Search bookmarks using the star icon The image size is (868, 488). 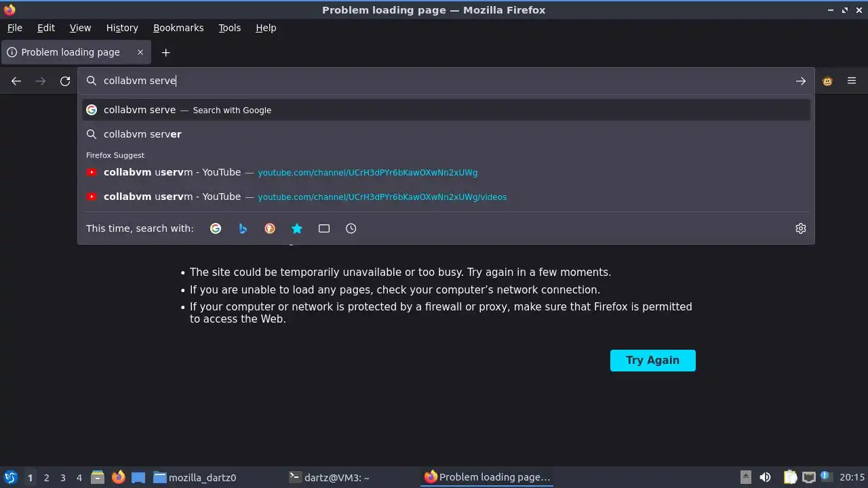pos(297,228)
